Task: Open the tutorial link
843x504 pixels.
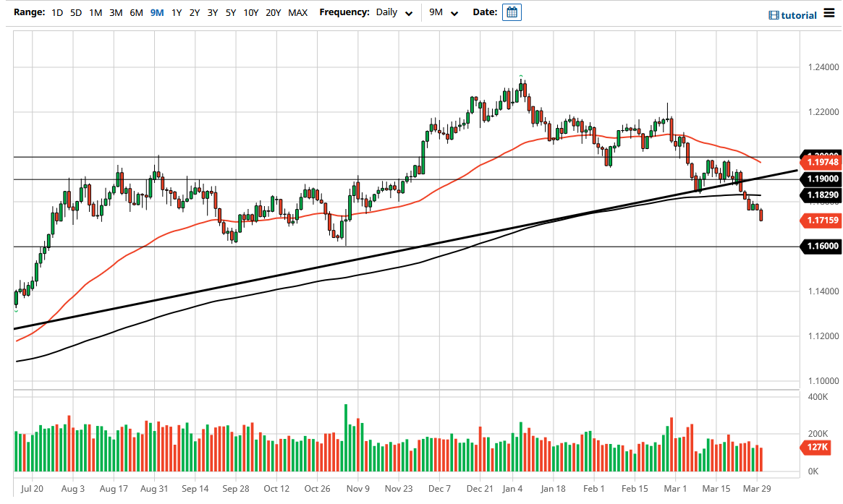Action: click(x=799, y=16)
